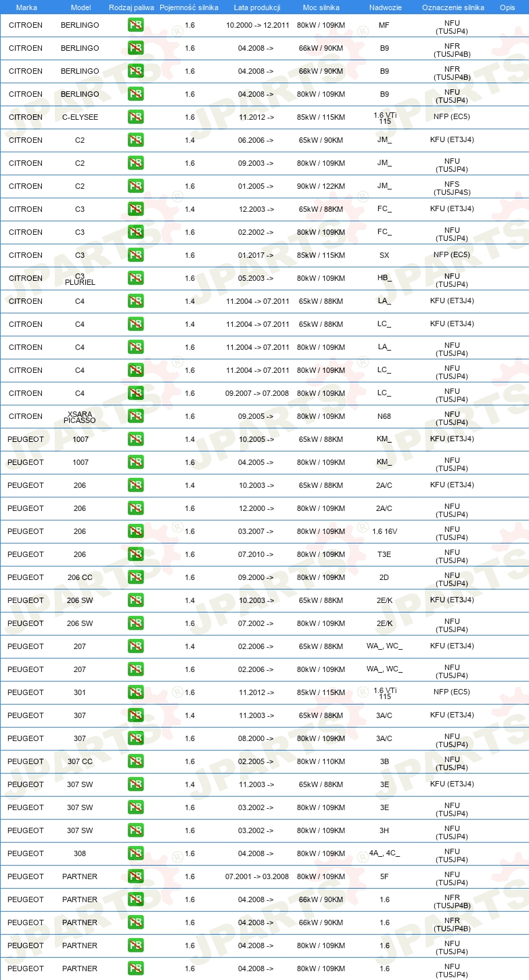Click production date 08.2000 ->
The width and height of the screenshot is (529, 980).
256,738
